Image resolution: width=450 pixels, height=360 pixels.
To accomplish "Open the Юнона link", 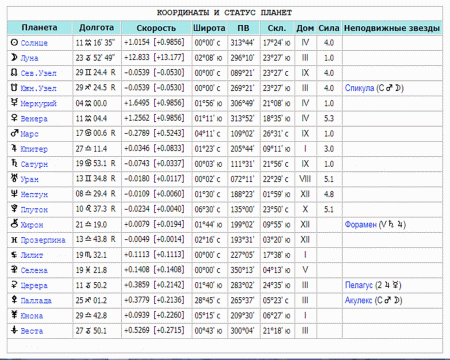I will click(32, 316).
